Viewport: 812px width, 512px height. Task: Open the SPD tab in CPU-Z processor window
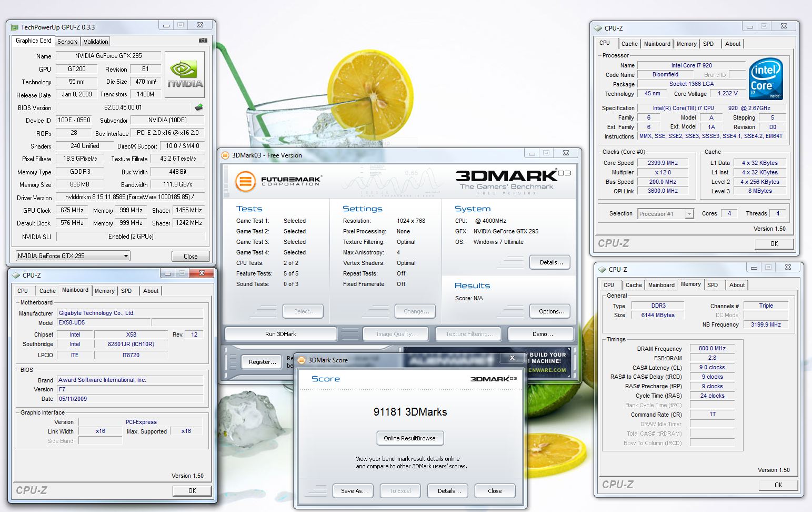point(708,44)
